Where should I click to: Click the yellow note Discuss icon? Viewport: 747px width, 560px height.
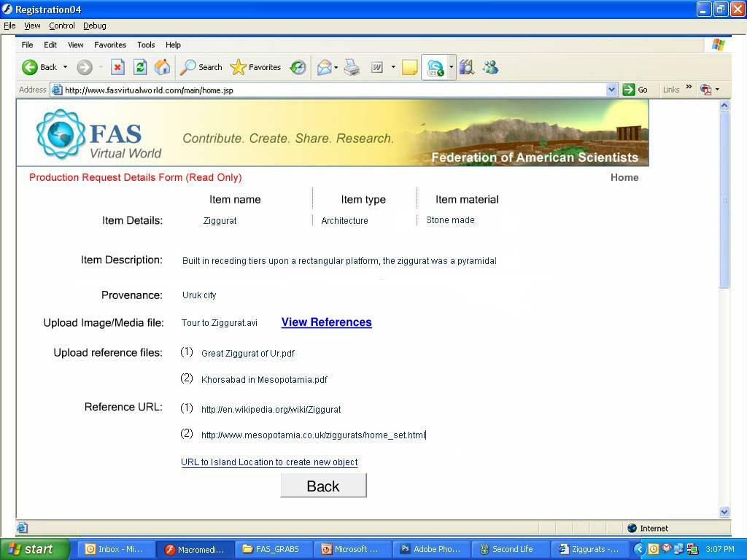[410, 67]
